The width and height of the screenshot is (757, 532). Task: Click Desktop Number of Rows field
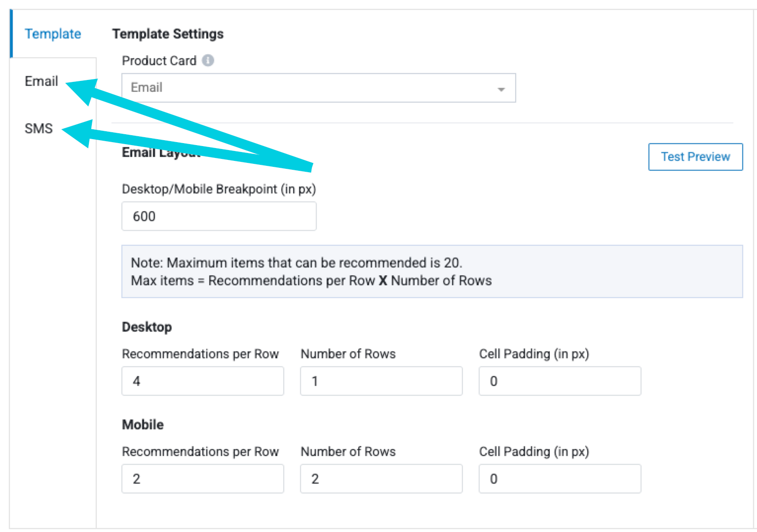[381, 381]
